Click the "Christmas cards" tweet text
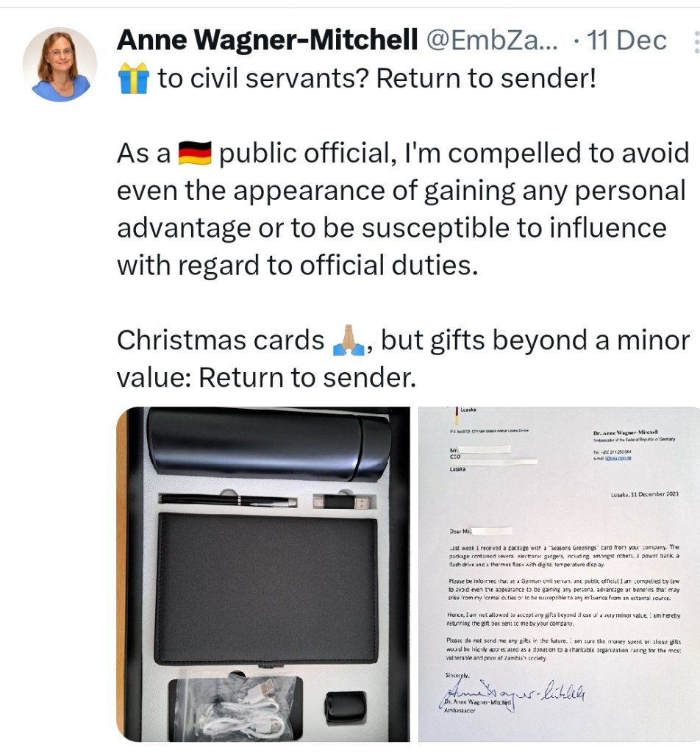Screen dimensions: 700x753 pyautogui.click(x=221, y=340)
